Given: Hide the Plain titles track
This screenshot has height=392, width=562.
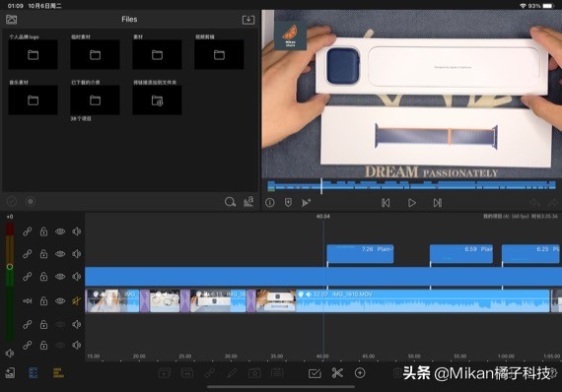Looking at the screenshot, I should click(60, 254).
